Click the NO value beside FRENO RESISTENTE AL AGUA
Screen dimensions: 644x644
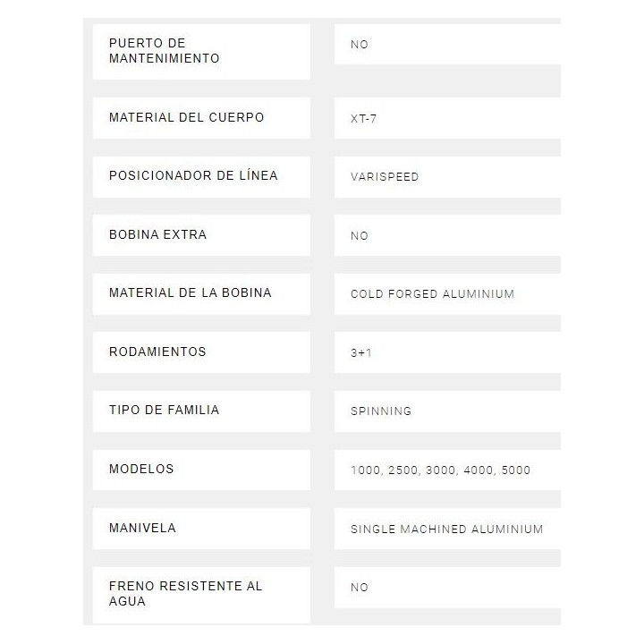360,587
